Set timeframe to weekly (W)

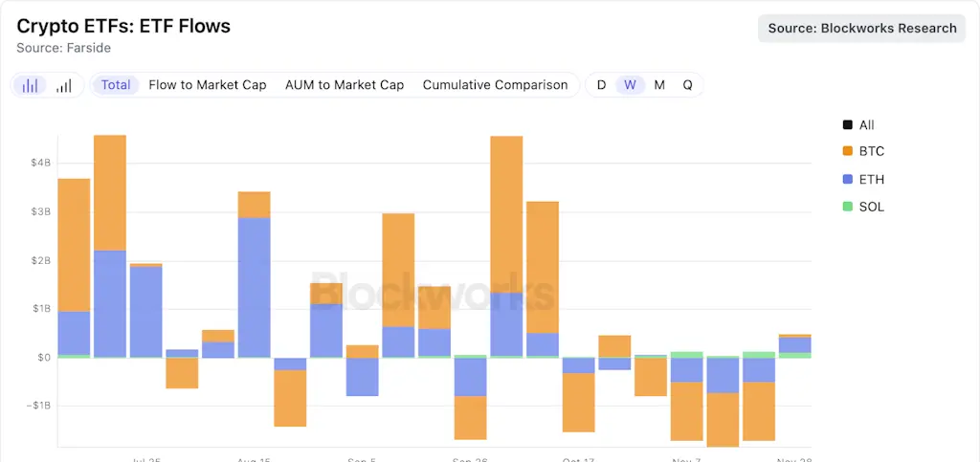point(630,85)
